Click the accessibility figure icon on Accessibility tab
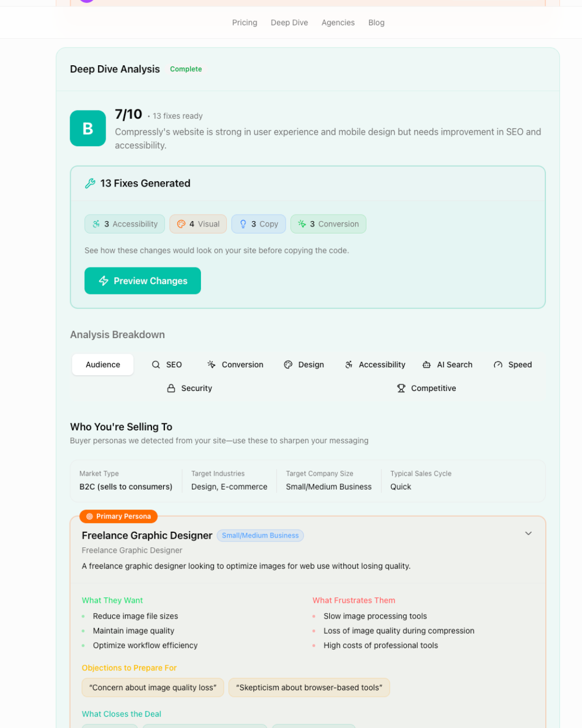582x728 pixels. 349,365
